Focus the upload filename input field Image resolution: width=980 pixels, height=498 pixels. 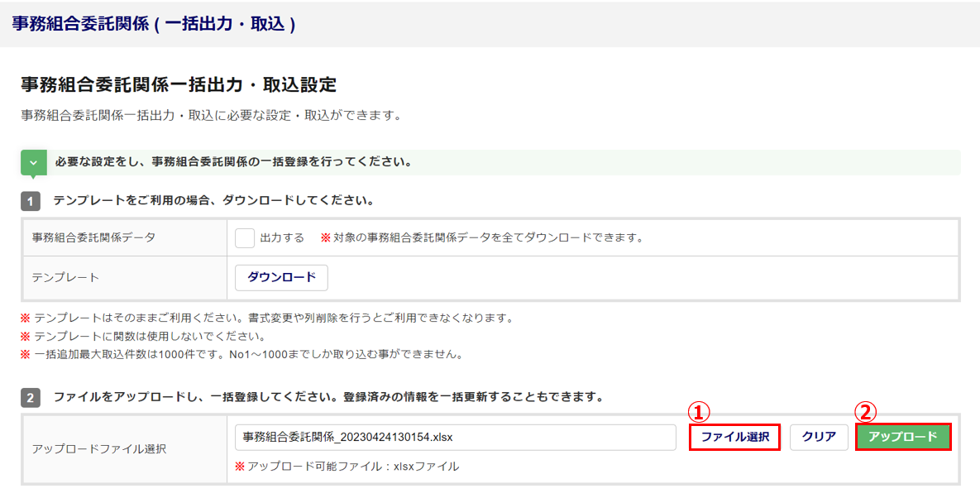pos(456,438)
